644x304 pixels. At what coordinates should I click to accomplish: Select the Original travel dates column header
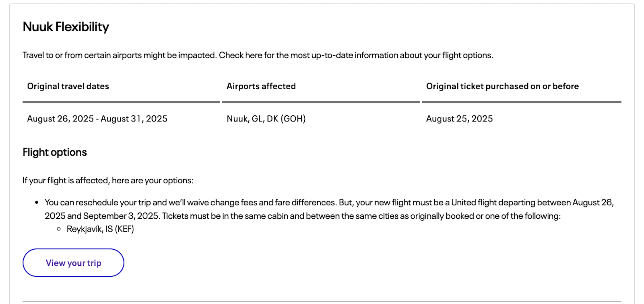click(x=68, y=86)
